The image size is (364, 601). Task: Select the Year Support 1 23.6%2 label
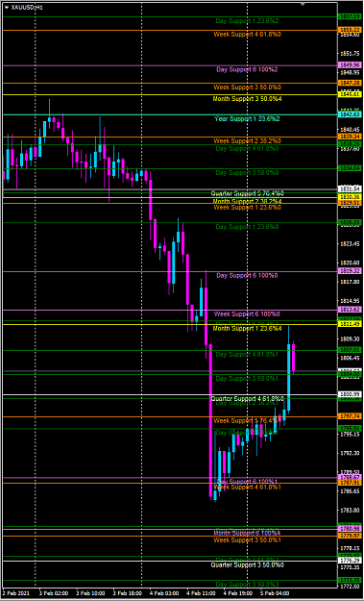pos(247,119)
